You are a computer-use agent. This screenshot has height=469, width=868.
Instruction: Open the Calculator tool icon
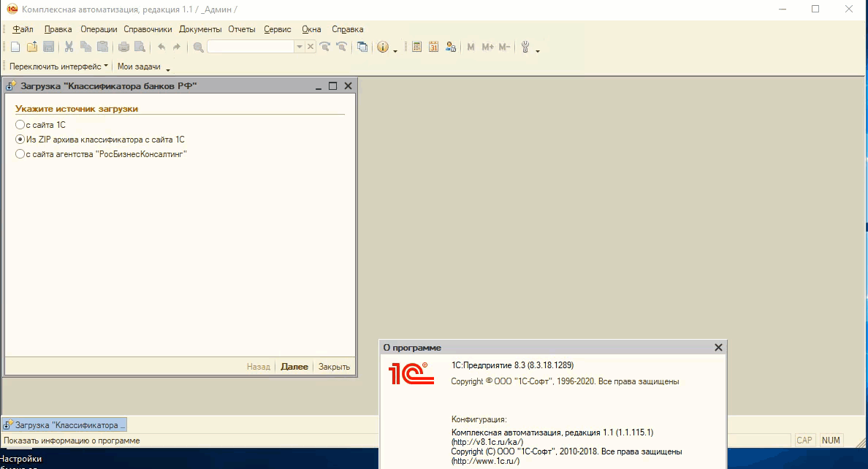pyautogui.click(x=417, y=47)
